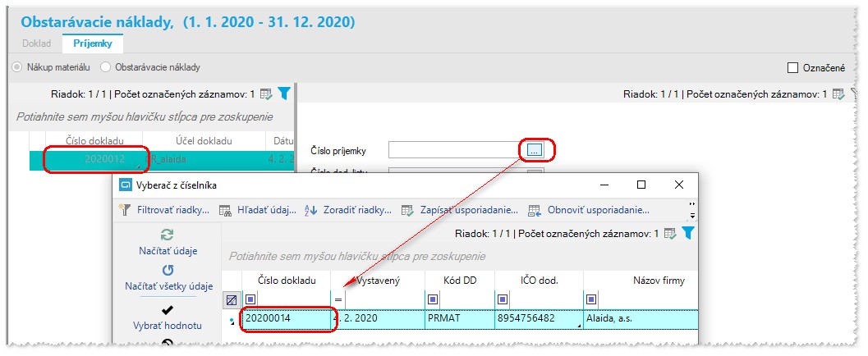Image resolution: width=868 pixels, height=356 pixels.
Task: Select the Nákup materiálu radio button
Action: (x=17, y=67)
